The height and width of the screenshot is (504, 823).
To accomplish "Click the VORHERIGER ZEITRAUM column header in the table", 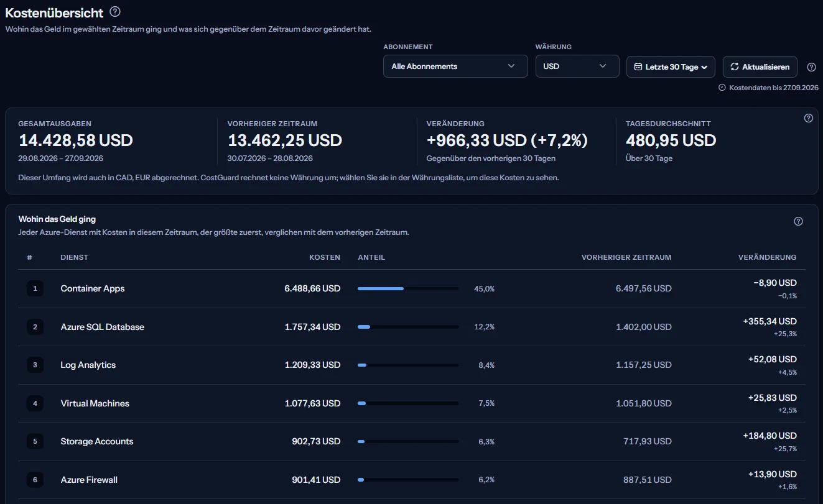I will coord(626,257).
